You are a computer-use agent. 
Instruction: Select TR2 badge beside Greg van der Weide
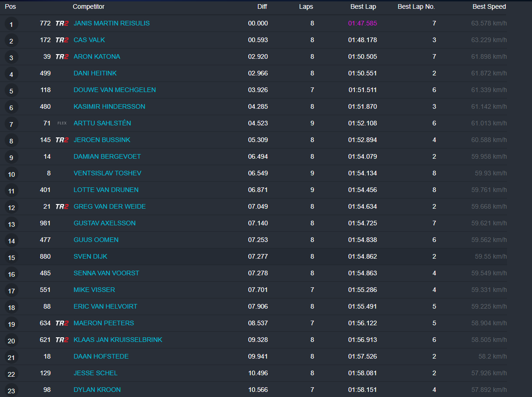point(61,207)
